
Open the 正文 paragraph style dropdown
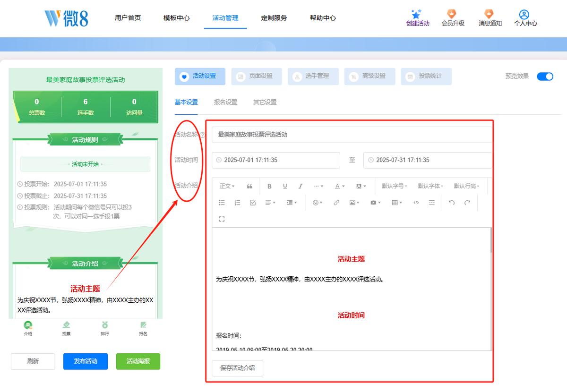[227, 186]
